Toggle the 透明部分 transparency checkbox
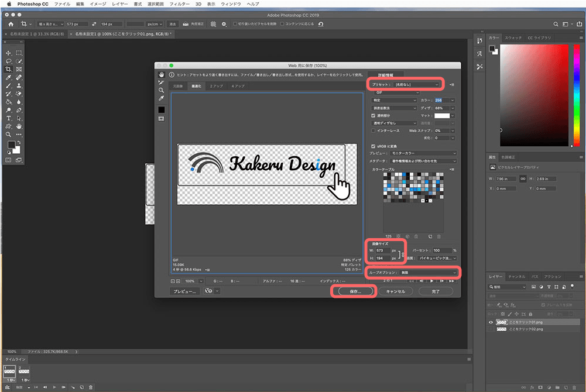Screen dimensions: 586x392 click(x=373, y=115)
